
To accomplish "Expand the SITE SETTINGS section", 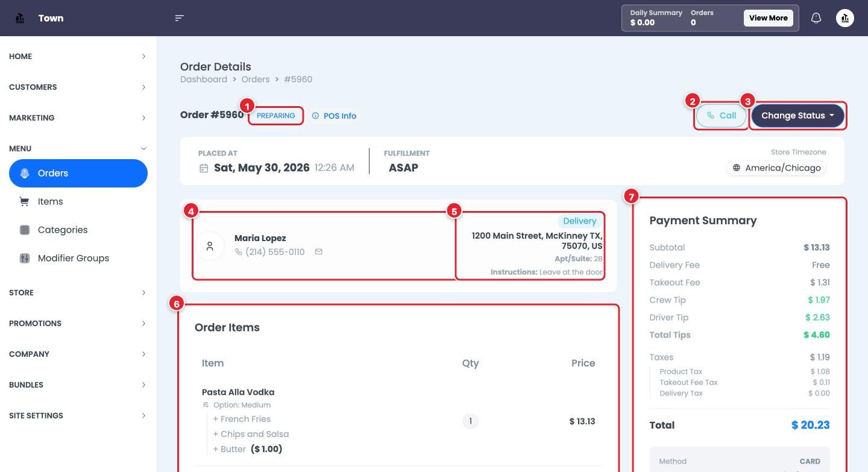I will click(x=78, y=415).
